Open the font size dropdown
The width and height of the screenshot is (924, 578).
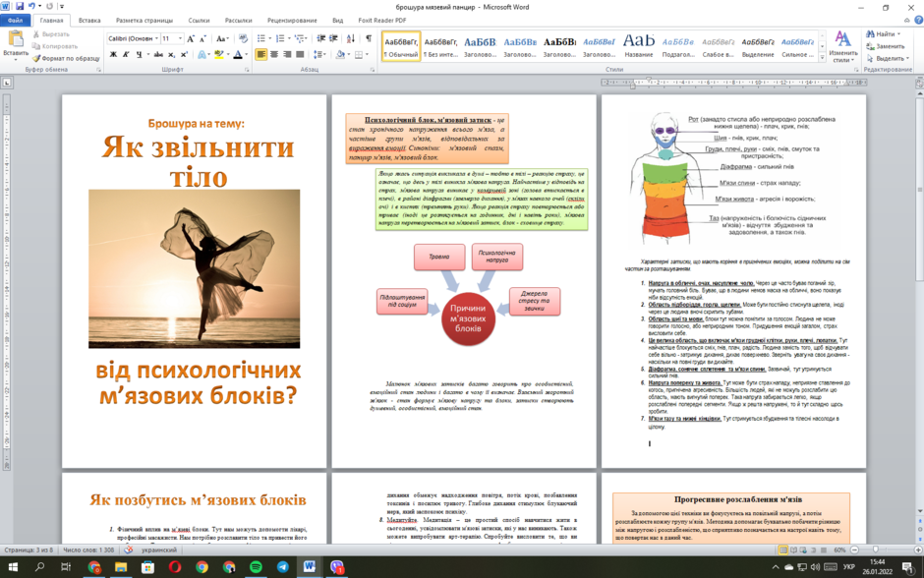click(x=171, y=38)
